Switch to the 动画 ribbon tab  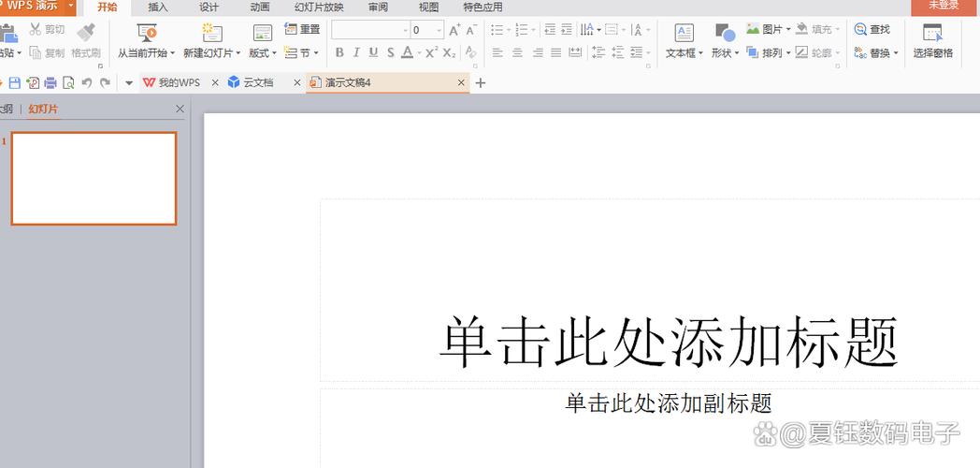(x=259, y=7)
